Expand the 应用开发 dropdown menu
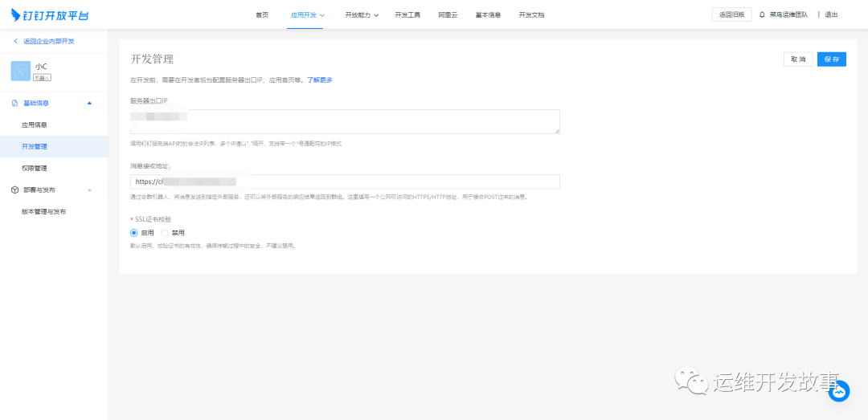 point(307,14)
